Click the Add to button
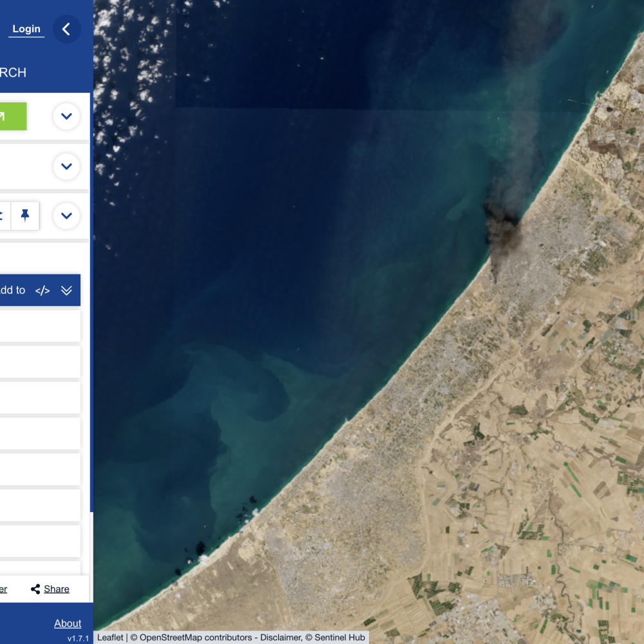The image size is (644, 644). pos(12,290)
